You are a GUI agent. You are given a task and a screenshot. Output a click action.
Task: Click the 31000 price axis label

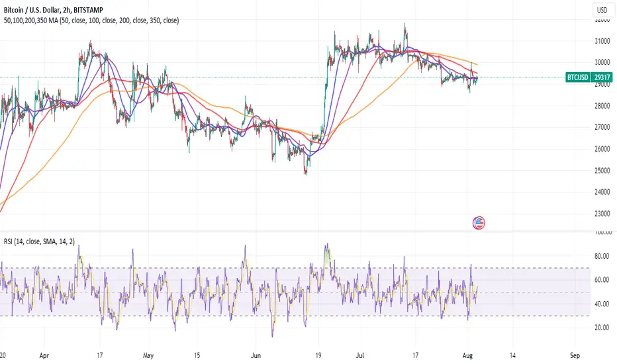point(602,41)
